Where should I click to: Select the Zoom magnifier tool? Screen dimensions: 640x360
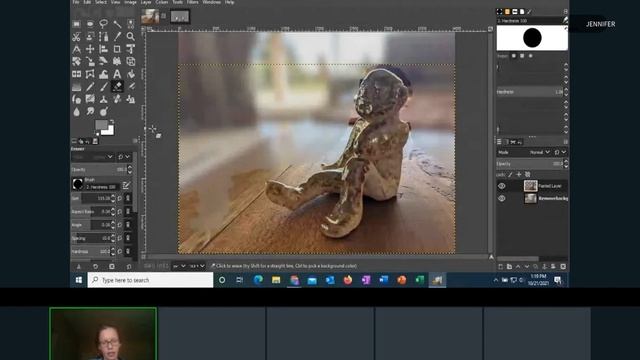tap(131, 37)
